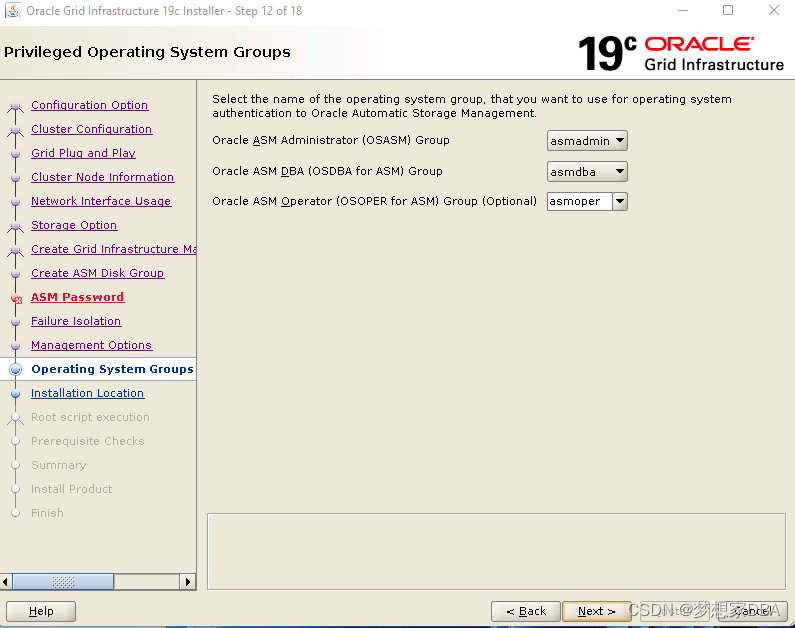Click the disabled Install Product step
The height and width of the screenshot is (628, 795).
click(x=71, y=489)
